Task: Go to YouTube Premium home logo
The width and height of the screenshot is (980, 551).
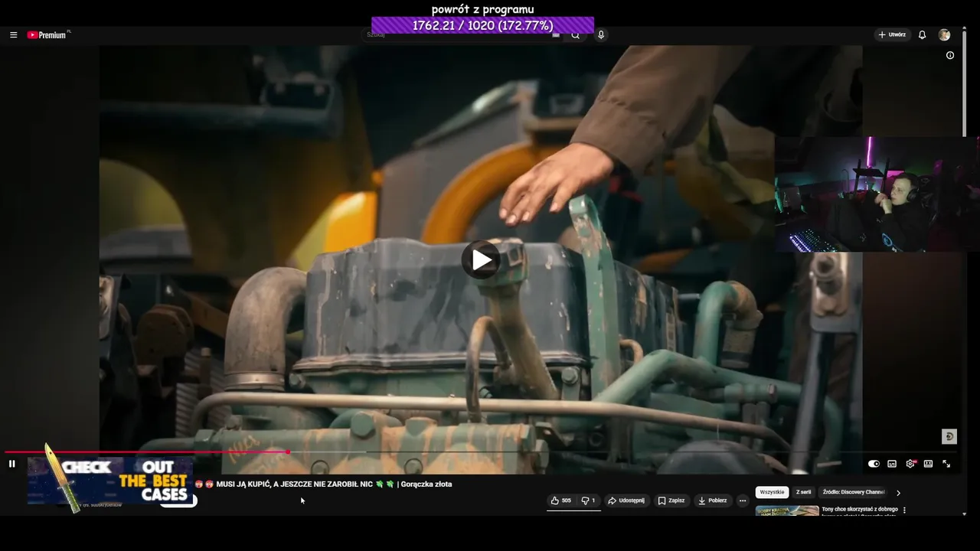Action: pyautogui.click(x=47, y=35)
